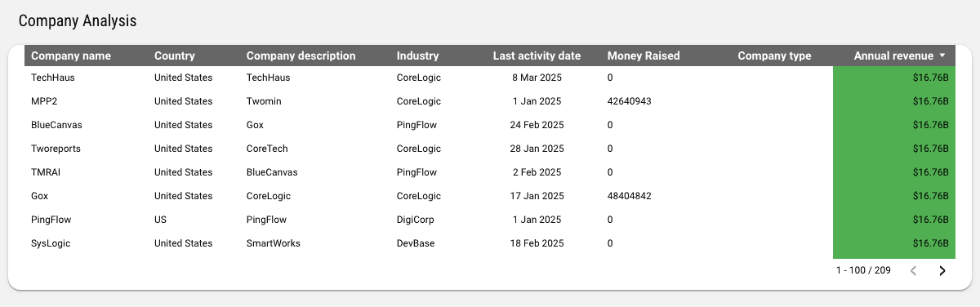Click SmartWorks company description cell
The width and height of the screenshot is (980, 307).
pyautogui.click(x=274, y=243)
